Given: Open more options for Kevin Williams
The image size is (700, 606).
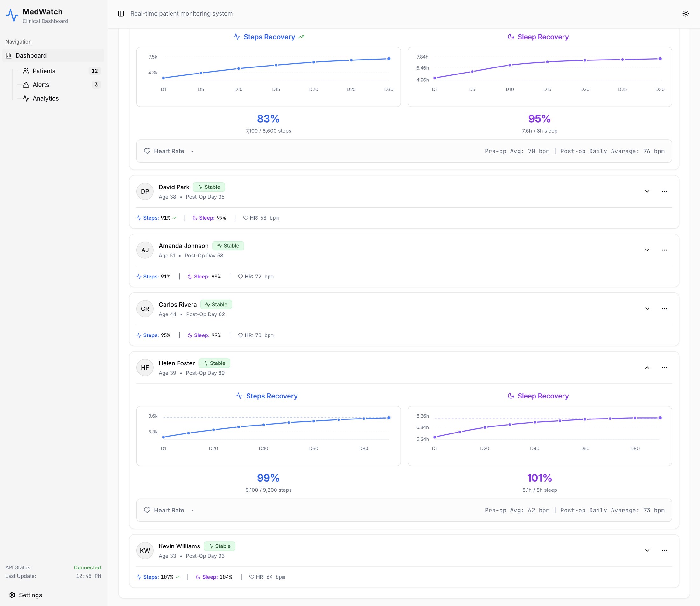Looking at the screenshot, I should coord(664,551).
